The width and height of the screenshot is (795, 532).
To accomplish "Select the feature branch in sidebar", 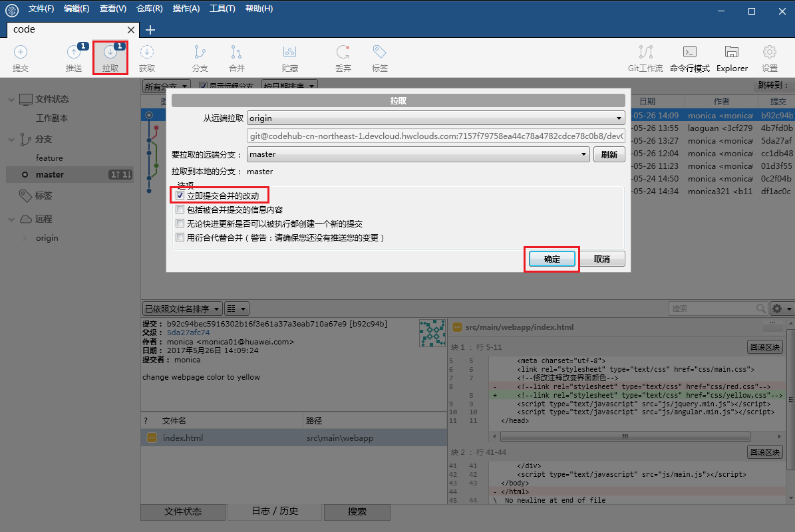I will (49, 158).
